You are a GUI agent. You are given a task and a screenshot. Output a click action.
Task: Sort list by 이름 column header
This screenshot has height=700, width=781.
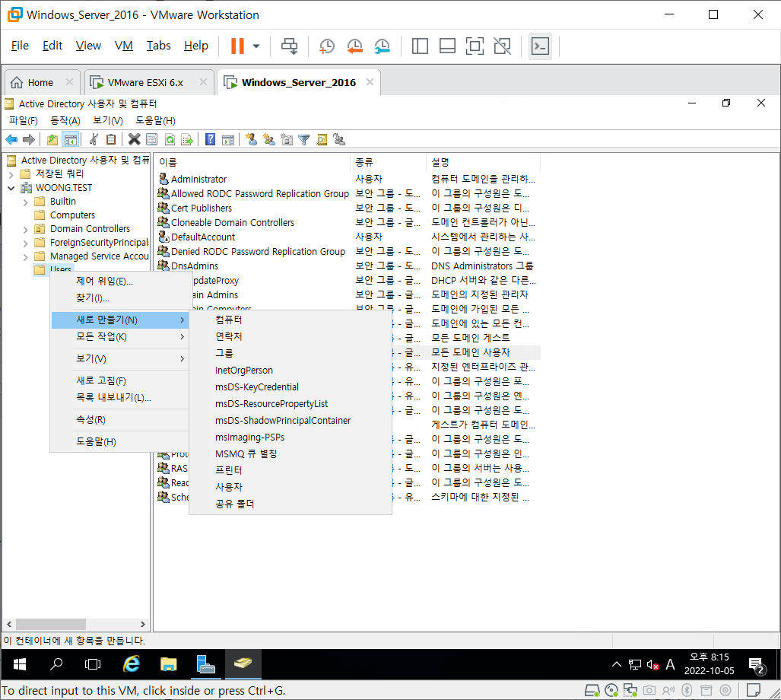pos(252,162)
